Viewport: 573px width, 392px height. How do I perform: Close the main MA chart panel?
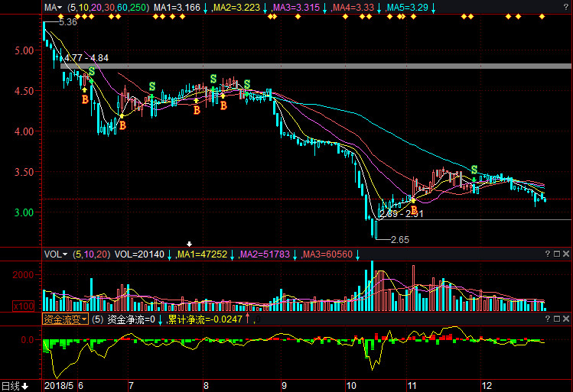pos(566,7)
